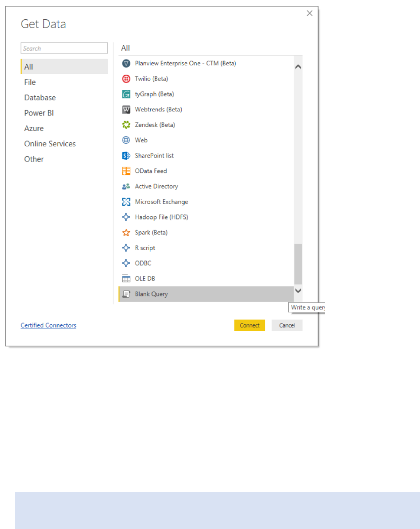Select the "OLE DB" text
This screenshot has height=529, width=420.
point(145,279)
